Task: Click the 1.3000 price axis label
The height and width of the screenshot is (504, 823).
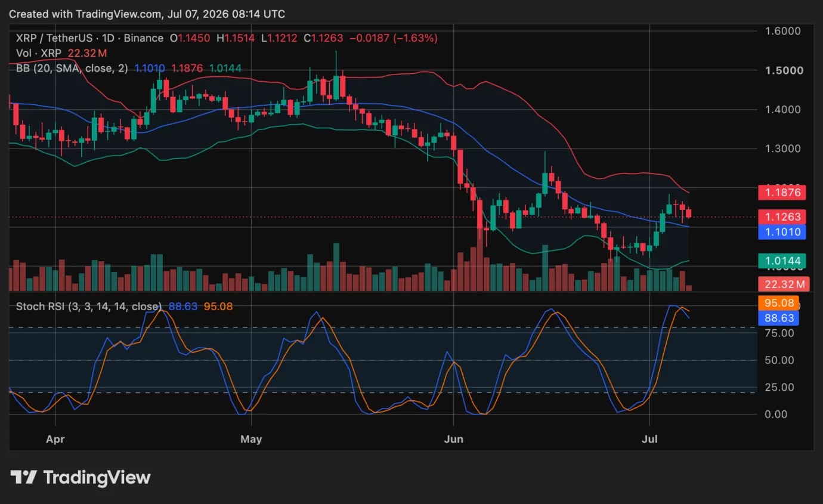Action: tap(782, 149)
